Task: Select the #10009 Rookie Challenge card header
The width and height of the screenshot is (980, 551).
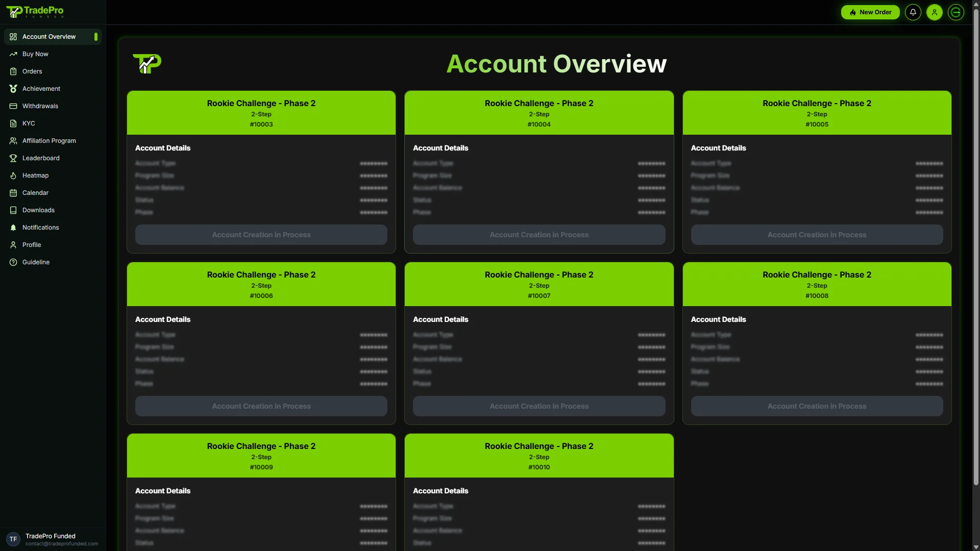Action: point(261,456)
